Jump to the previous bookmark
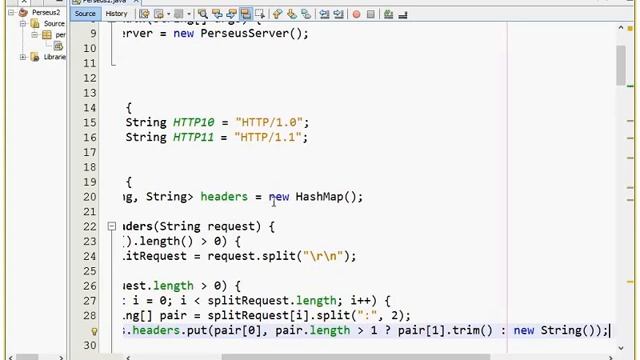 [278, 14]
